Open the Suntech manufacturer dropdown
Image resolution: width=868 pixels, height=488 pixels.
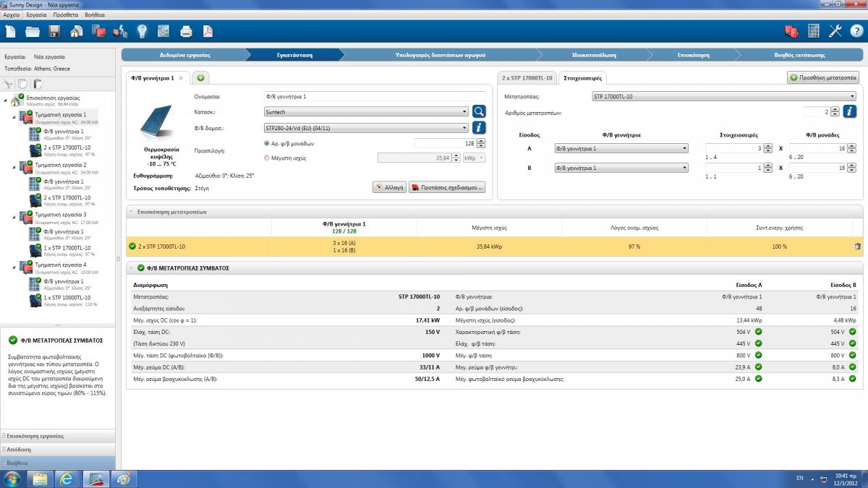[x=464, y=112]
